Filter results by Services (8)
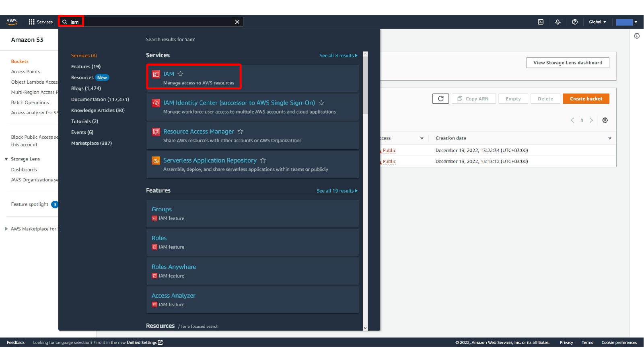Viewport: 644px width, 362px height. point(84,56)
